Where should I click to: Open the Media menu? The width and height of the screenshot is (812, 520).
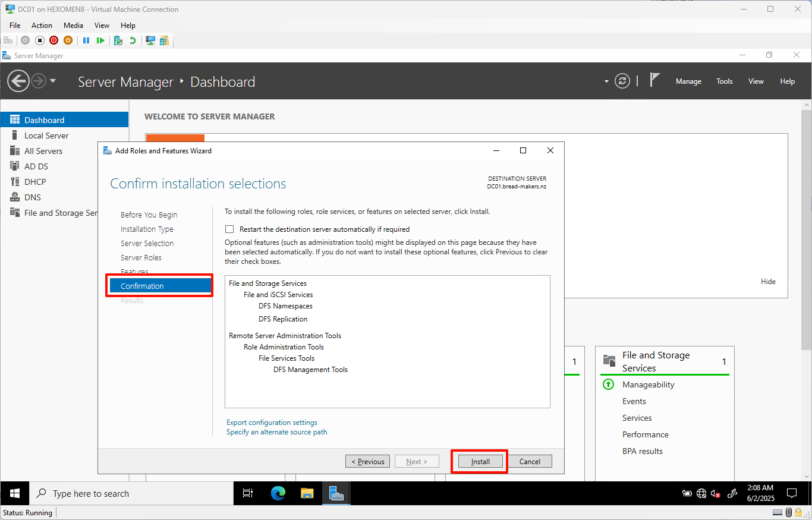pos(73,25)
